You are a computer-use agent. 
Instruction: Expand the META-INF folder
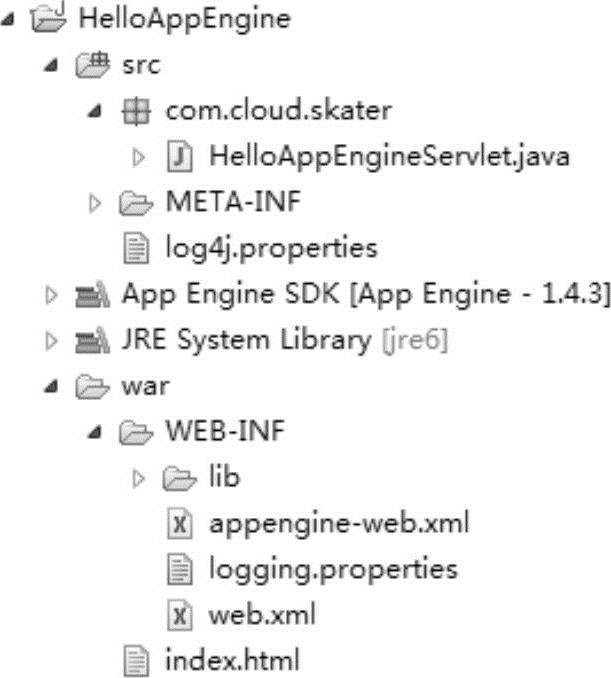96,203
